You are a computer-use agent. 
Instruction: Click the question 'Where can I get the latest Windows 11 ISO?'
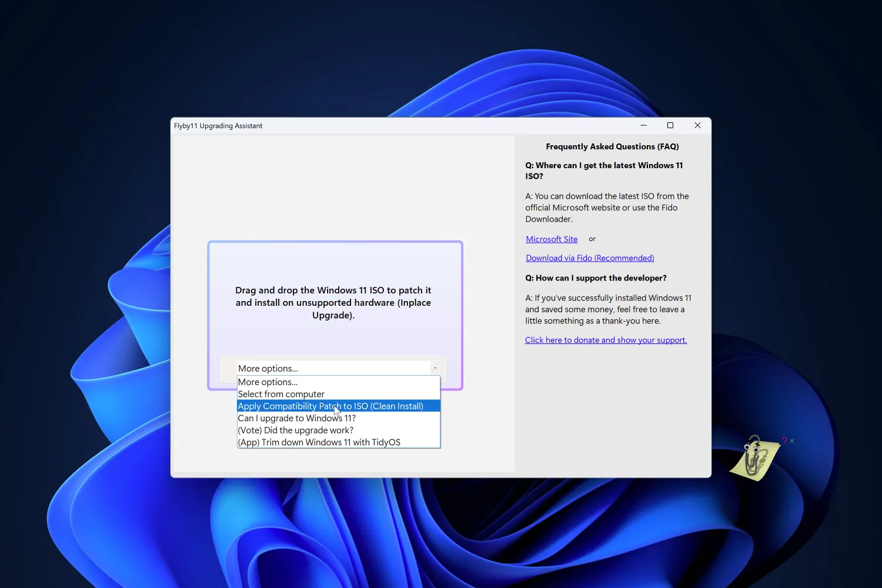[x=604, y=171]
